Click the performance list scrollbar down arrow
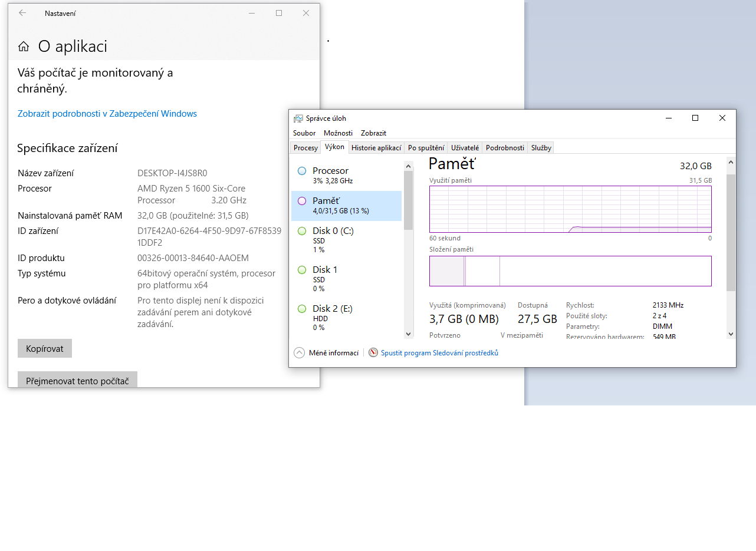The height and width of the screenshot is (551, 756). 408,334
